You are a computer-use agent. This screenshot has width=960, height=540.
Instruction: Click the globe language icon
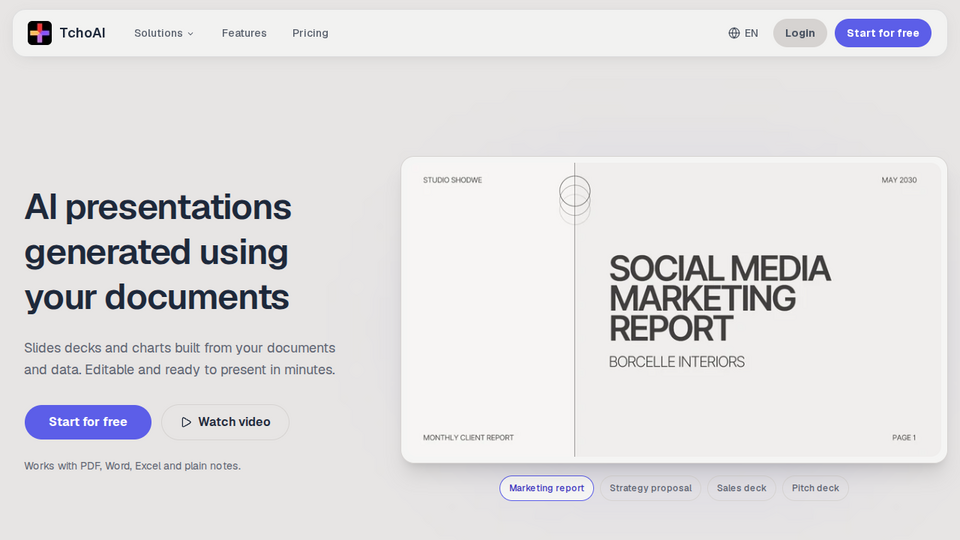coord(734,33)
